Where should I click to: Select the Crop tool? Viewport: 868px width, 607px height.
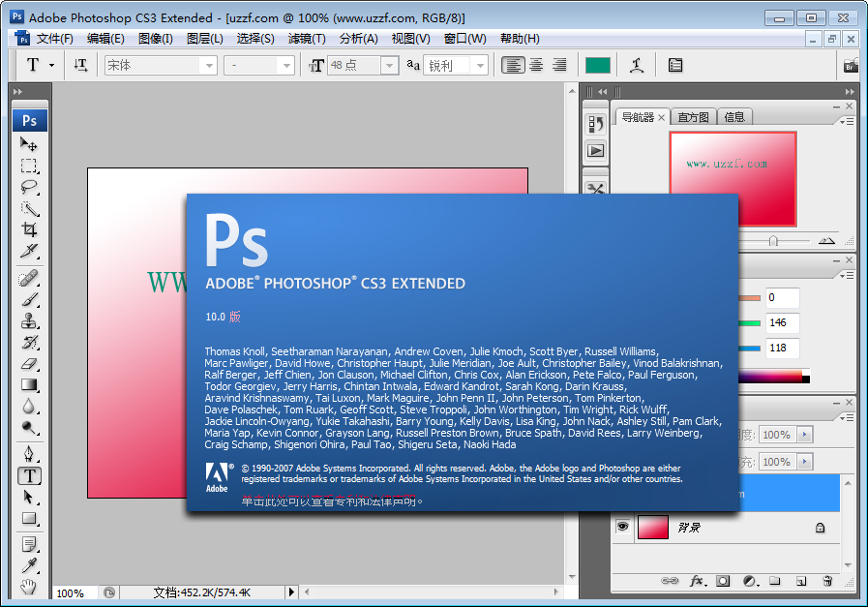(x=29, y=229)
